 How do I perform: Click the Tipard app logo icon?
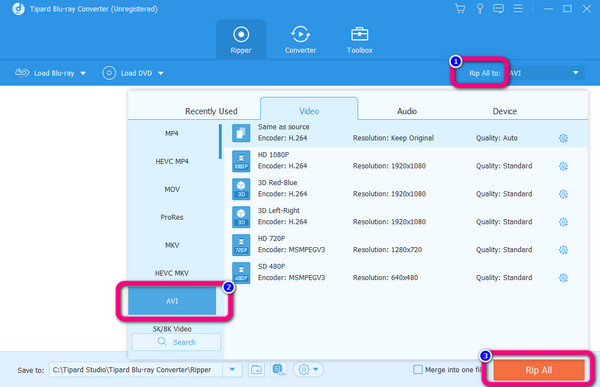coord(18,8)
